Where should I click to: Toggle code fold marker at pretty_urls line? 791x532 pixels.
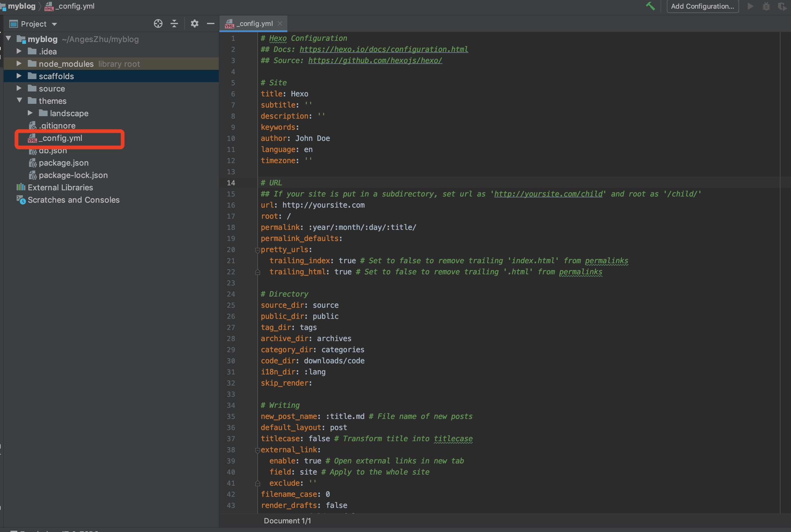tap(257, 250)
